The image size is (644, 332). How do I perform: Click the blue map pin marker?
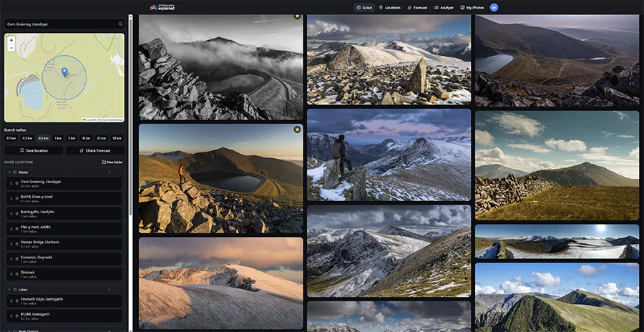pos(64,72)
